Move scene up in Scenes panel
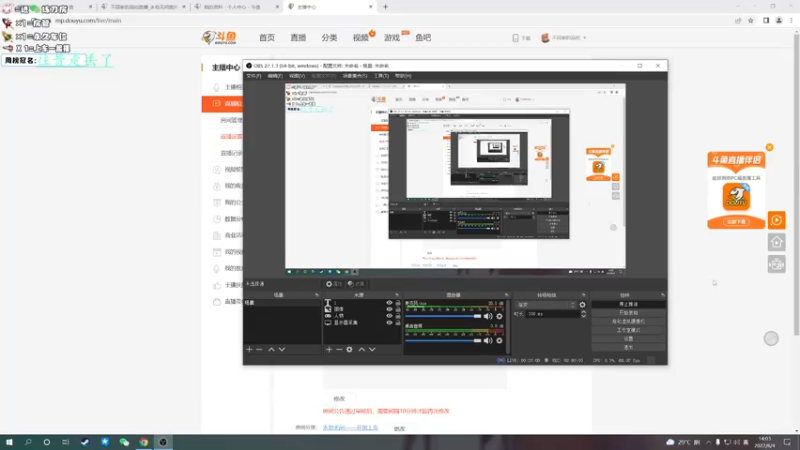800x450 pixels. coord(271,349)
